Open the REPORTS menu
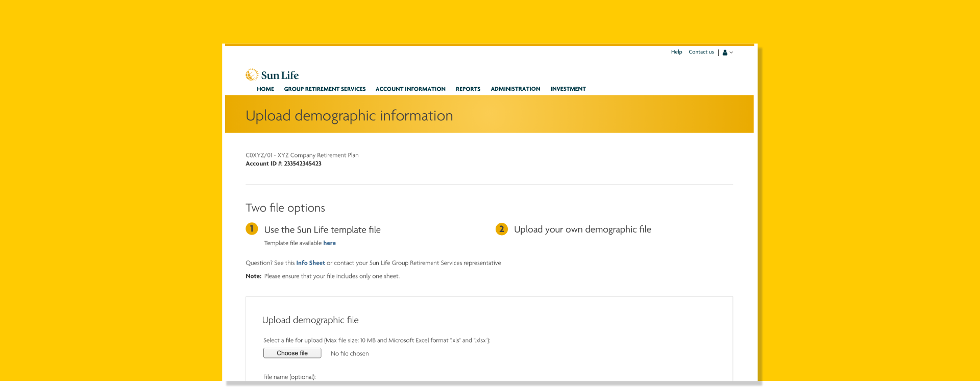Screen dimensions: 980x388 [468, 89]
